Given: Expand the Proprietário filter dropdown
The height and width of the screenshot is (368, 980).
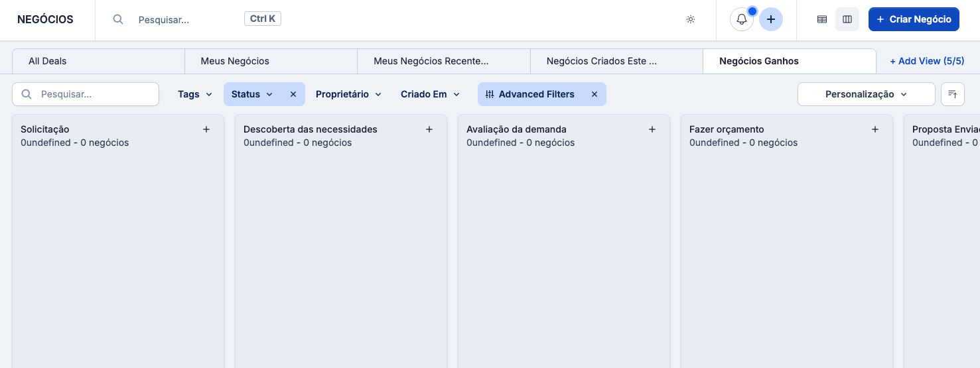Looking at the screenshot, I should tap(348, 94).
